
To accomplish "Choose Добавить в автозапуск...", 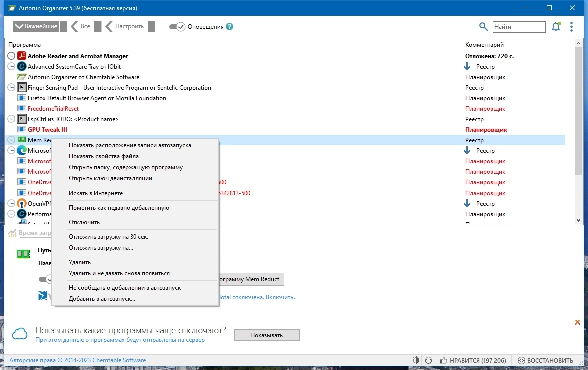I will [x=102, y=299].
